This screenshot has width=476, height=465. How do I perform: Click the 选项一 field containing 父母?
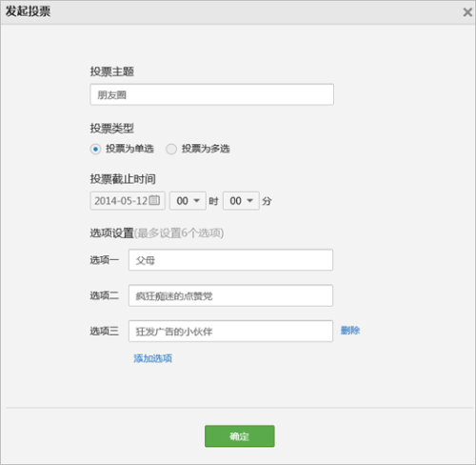(x=230, y=260)
